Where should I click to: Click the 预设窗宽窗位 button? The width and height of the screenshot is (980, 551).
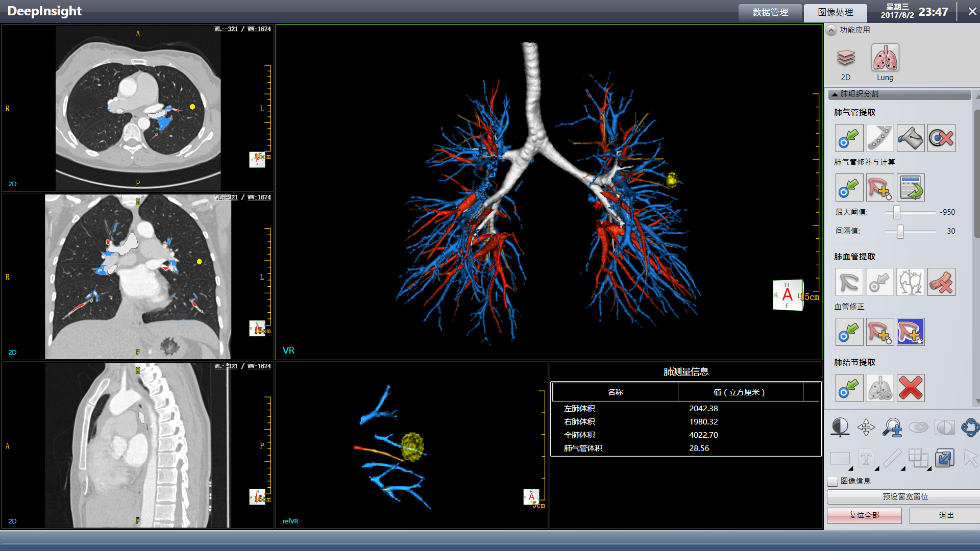[905, 496]
